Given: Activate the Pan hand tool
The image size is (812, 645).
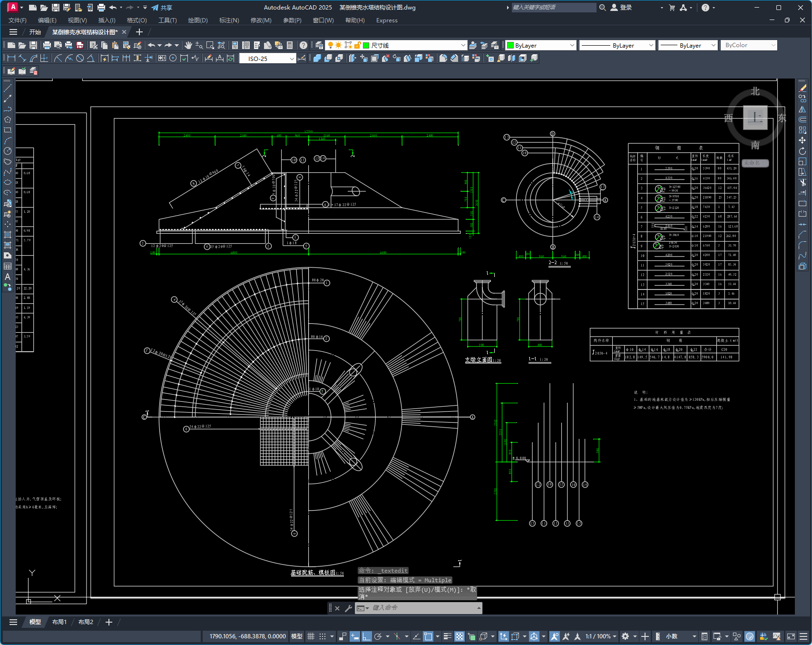Looking at the screenshot, I should (188, 45).
